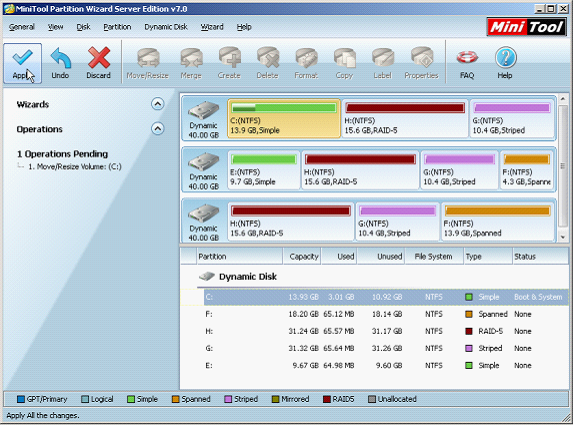Image resolution: width=573 pixels, height=425 pixels.
Task: Select the Properties toolbar icon
Action: coord(421,64)
